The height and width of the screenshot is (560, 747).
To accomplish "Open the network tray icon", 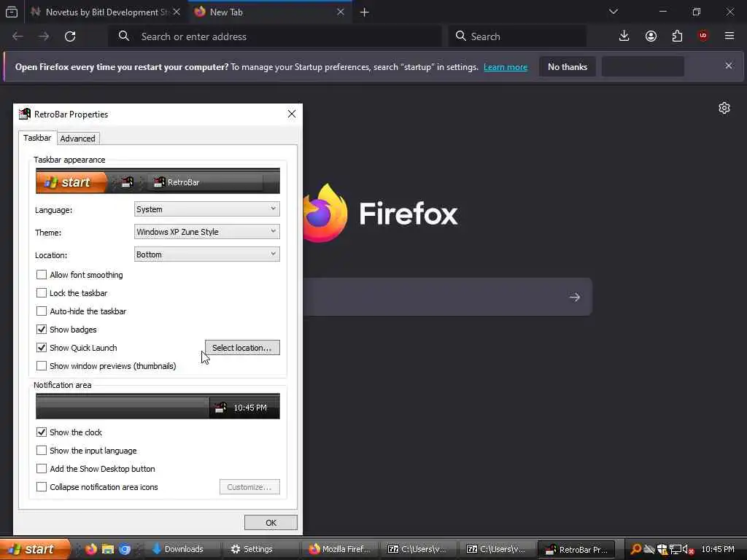I will pos(675,549).
